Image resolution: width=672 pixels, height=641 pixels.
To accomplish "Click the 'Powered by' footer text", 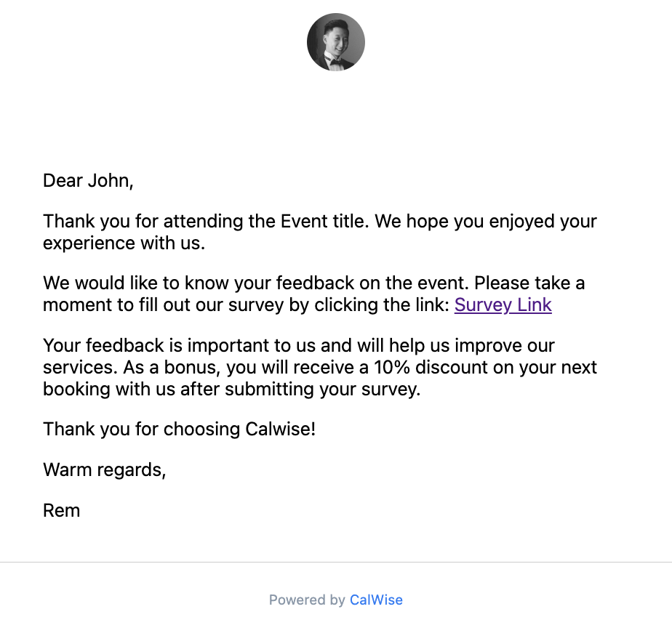I will point(307,600).
